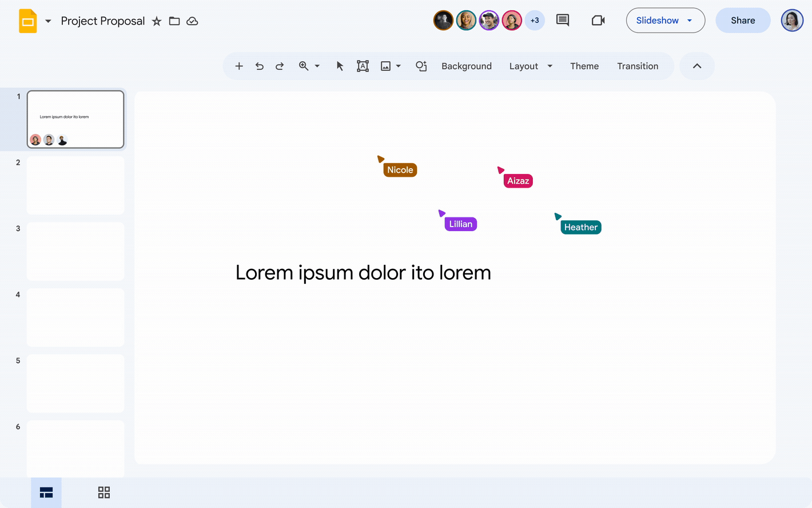Open the Theme menu item

point(584,66)
